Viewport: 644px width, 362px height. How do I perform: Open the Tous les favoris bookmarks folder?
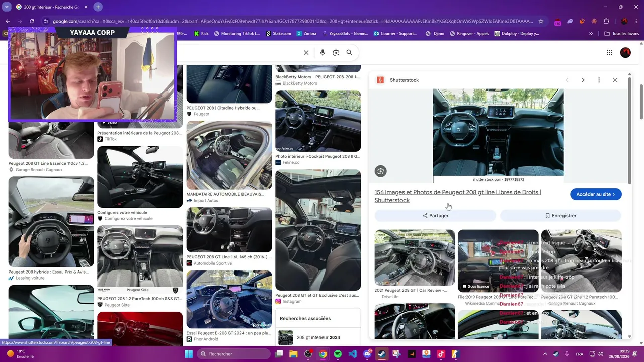[x=622, y=34]
